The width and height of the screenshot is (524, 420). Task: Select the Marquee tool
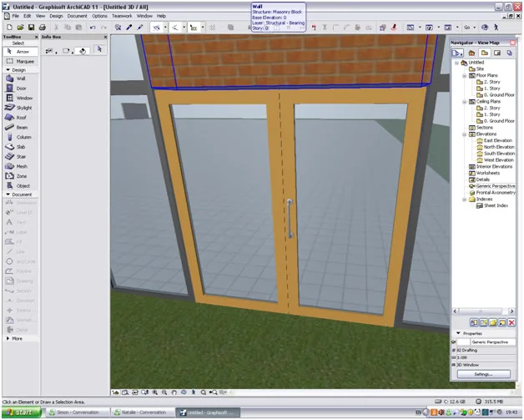(21, 61)
